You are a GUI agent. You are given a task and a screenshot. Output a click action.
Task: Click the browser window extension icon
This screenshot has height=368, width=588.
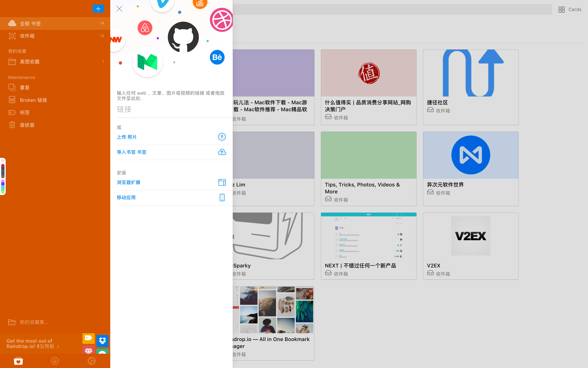tap(222, 182)
